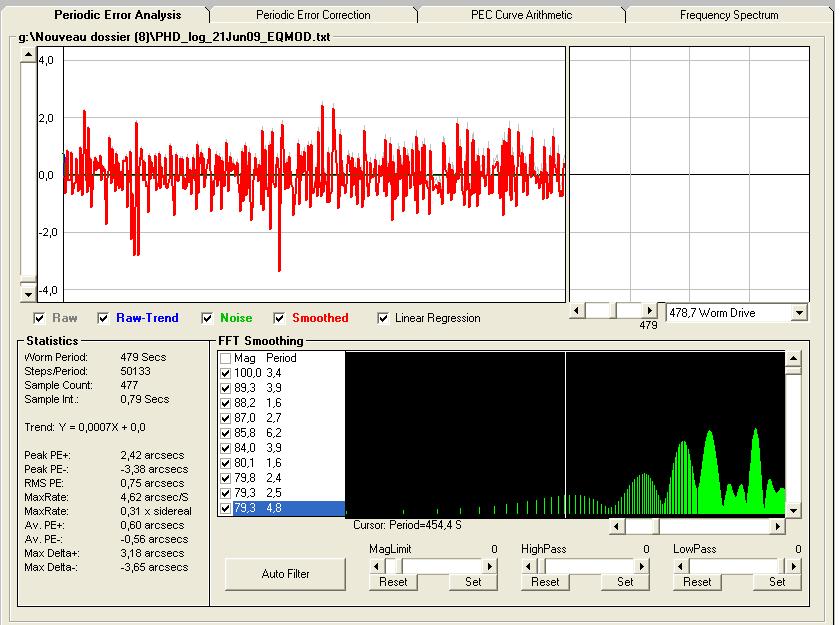Toggle the Raw checkbox

[39, 318]
